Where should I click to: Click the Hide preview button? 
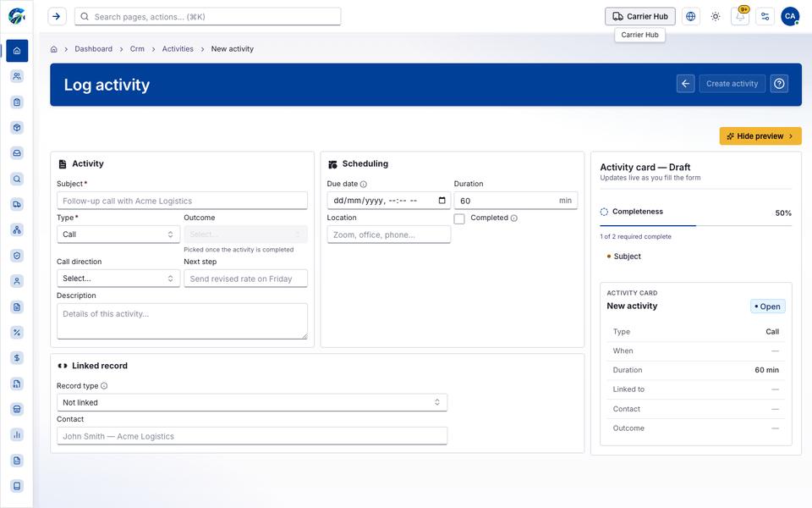click(x=760, y=135)
